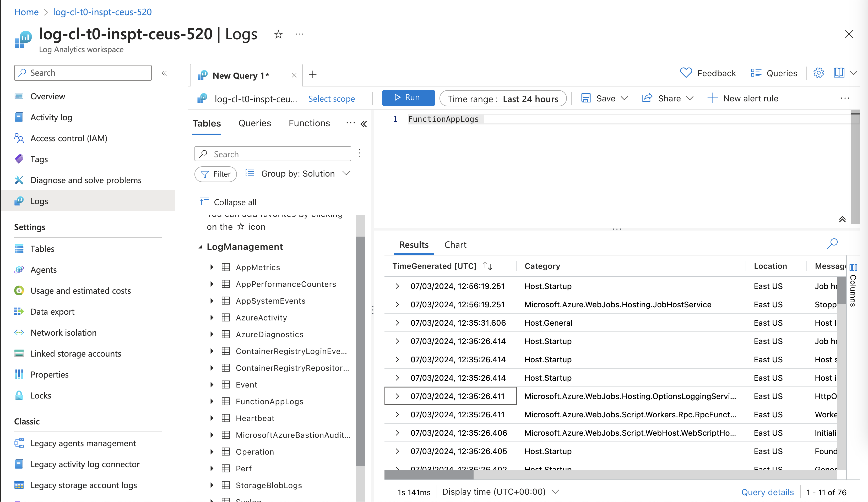
Task: Open the settings gear in query toolbar
Action: coord(818,73)
